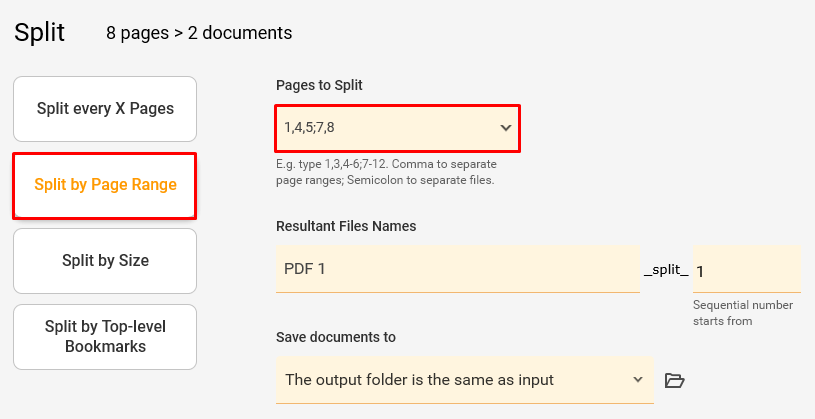Click the 'Semicolon to separate files' hint line
The width and height of the screenshot is (815, 419).
point(420,180)
